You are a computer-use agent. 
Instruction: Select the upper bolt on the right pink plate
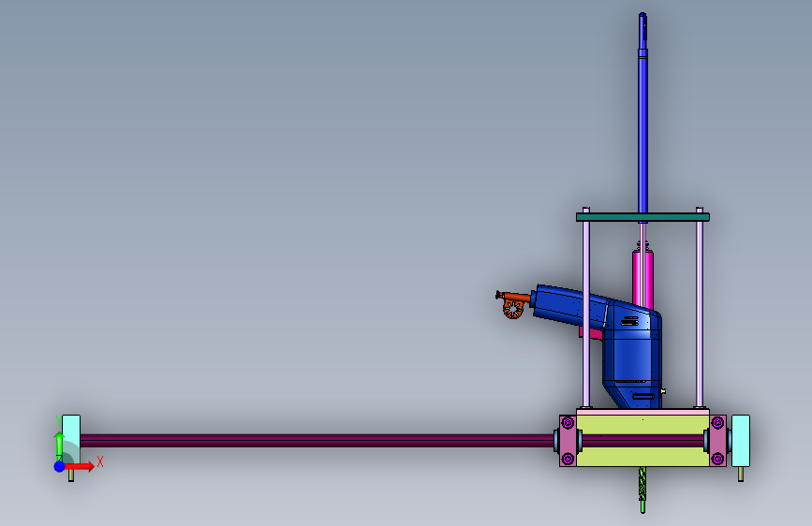(x=717, y=423)
